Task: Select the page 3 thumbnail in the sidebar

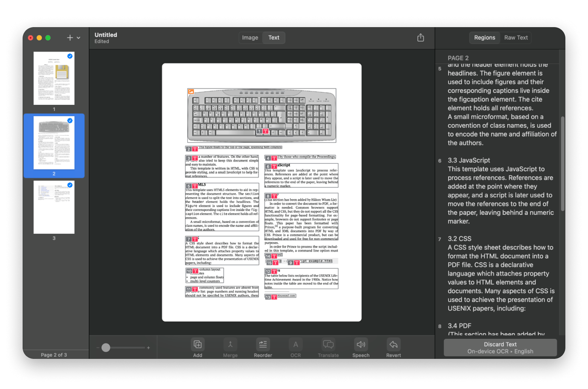Action: 54,207
